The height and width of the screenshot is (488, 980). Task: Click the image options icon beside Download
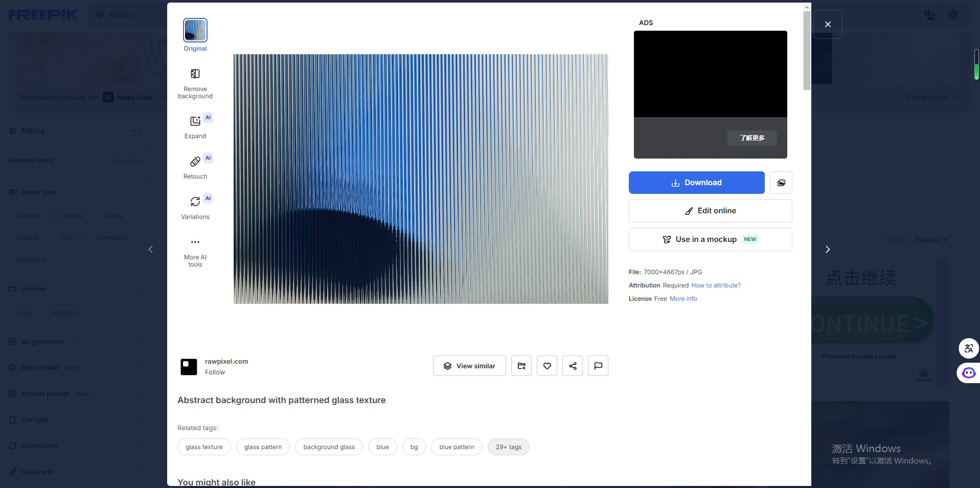pos(781,183)
